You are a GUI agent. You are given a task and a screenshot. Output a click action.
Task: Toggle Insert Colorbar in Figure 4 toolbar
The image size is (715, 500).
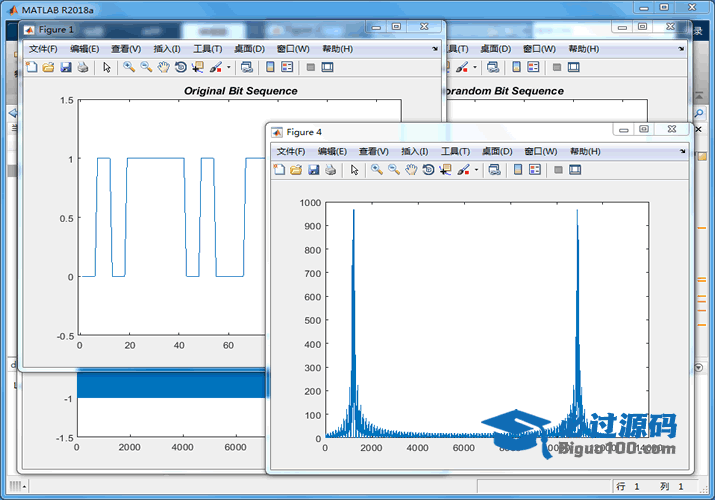click(x=518, y=170)
